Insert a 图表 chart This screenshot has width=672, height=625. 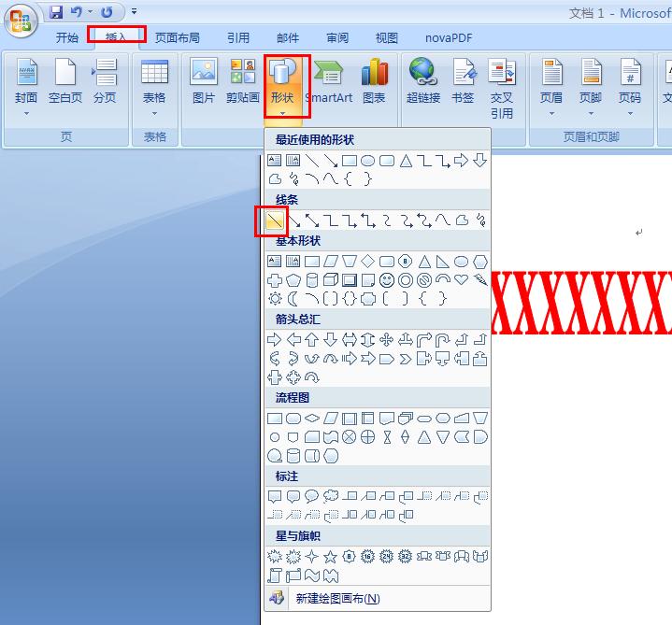point(374,81)
